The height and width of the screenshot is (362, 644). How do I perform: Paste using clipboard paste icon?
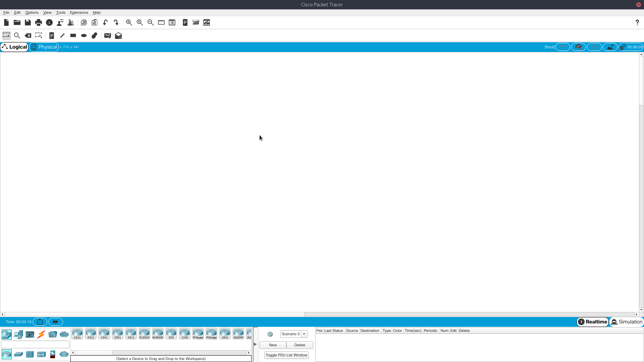click(x=95, y=22)
